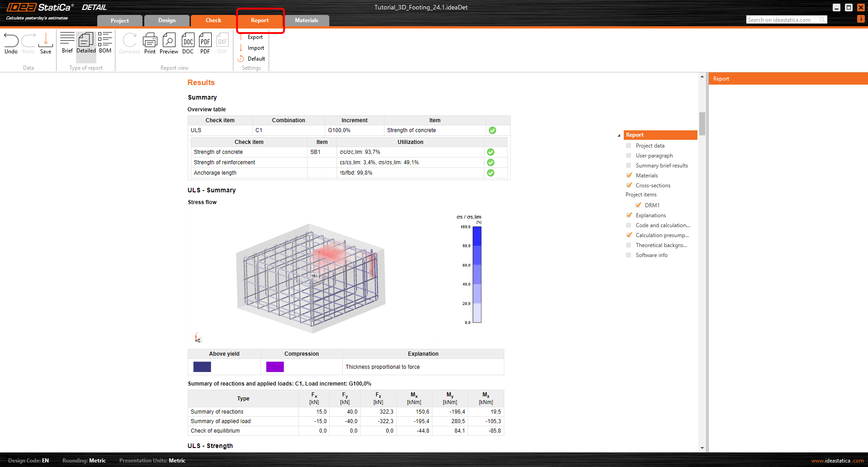Click the ideastatica.com search field

tap(783, 19)
